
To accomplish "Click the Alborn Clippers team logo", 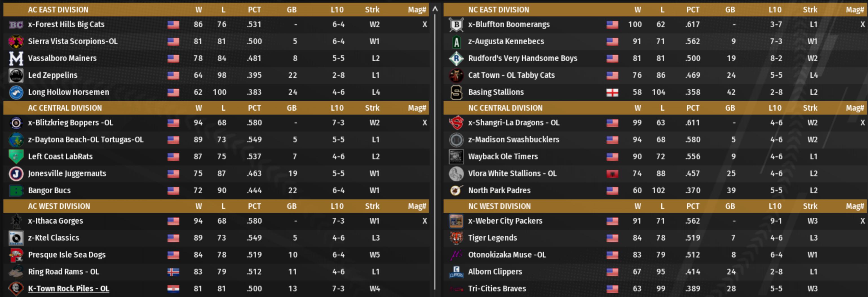I will point(456,272).
